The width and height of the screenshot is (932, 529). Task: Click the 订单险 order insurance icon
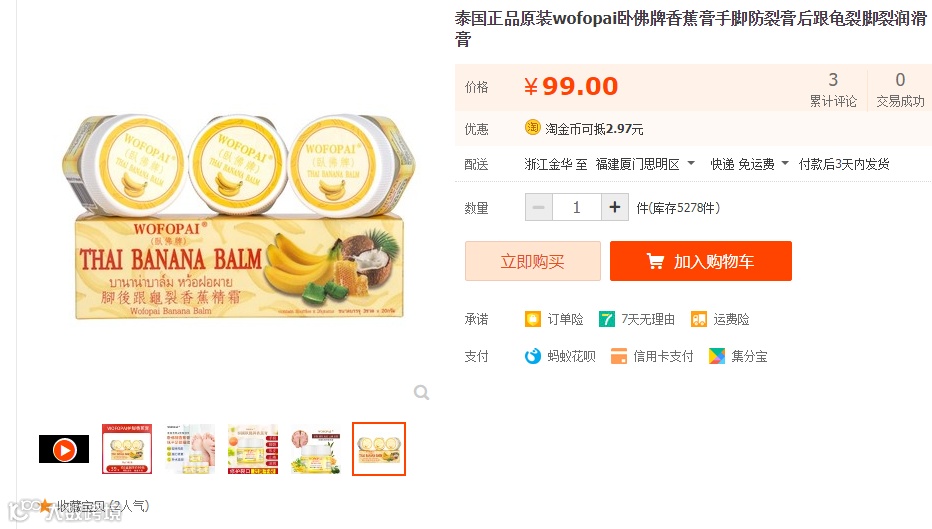tap(533, 319)
